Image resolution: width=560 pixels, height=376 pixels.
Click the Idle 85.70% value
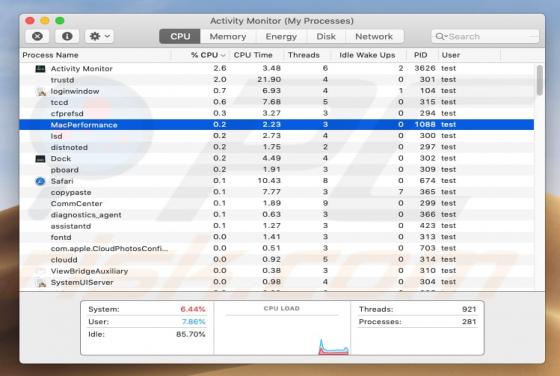click(191, 335)
